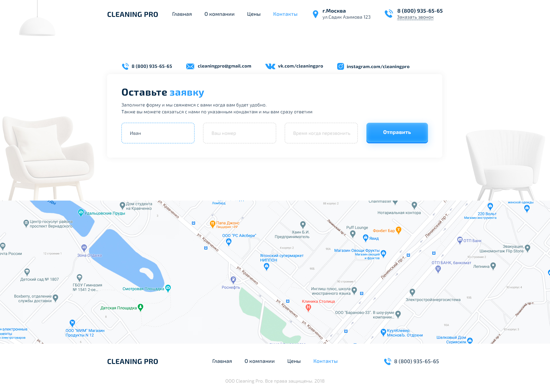The height and width of the screenshot is (392, 550).
Task: Click the cleaningpro@gmail.com email link
Action: point(225,66)
